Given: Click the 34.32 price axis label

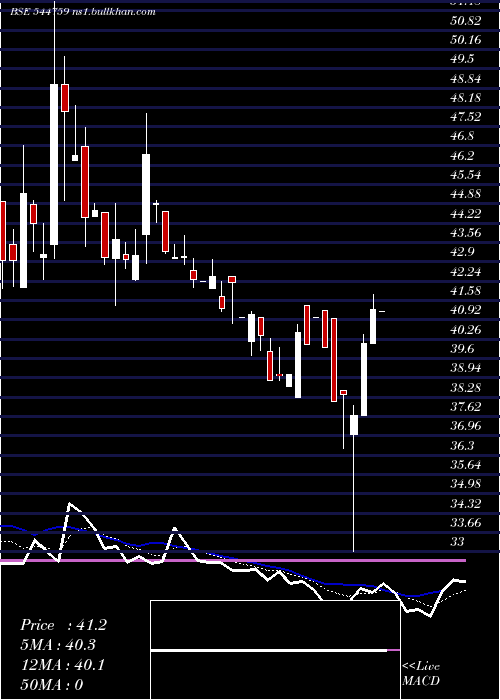Looking at the screenshot, I should tap(466, 504).
